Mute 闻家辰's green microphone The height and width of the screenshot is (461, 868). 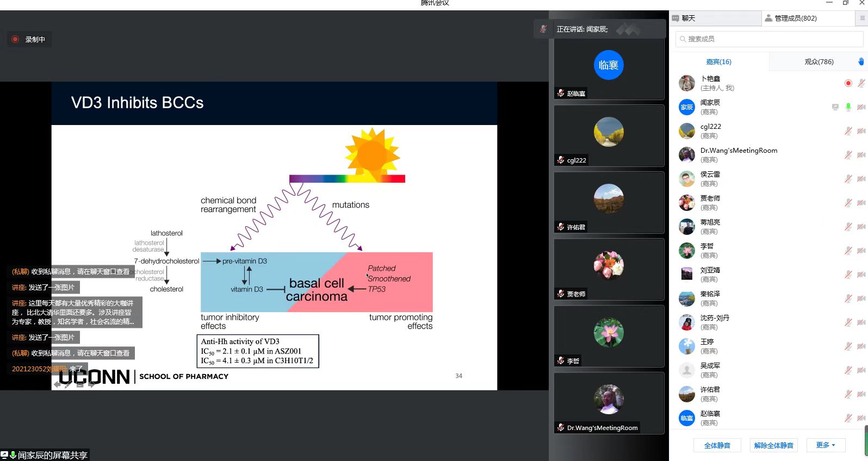[848, 107]
